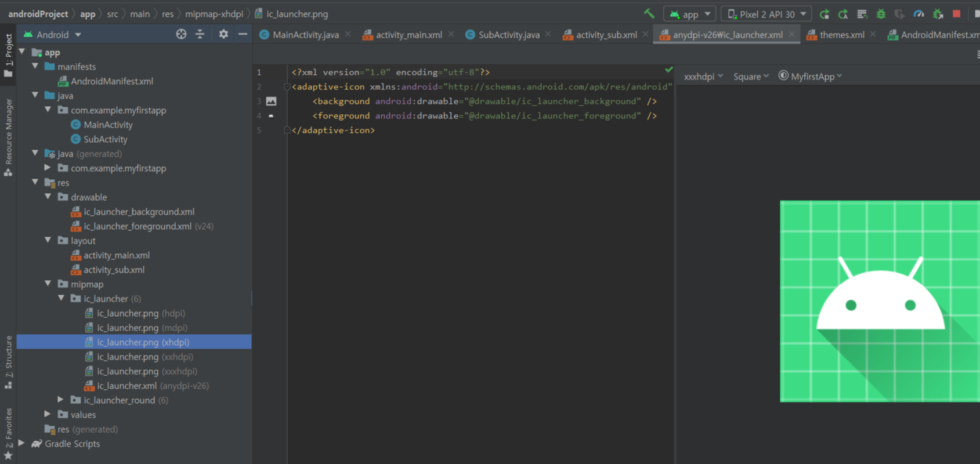Click Attach Debugger to Android Process icon

pyautogui.click(x=938, y=14)
